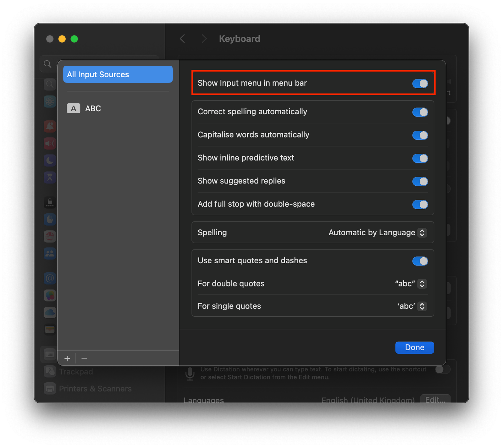Enable the Dictation switch in background
Viewport: 503px width, 448px height.
pos(443,369)
